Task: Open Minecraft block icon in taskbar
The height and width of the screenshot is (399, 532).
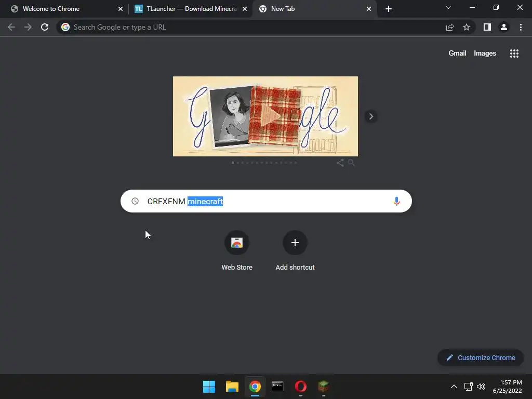Action: pyautogui.click(x=323, y=387)
